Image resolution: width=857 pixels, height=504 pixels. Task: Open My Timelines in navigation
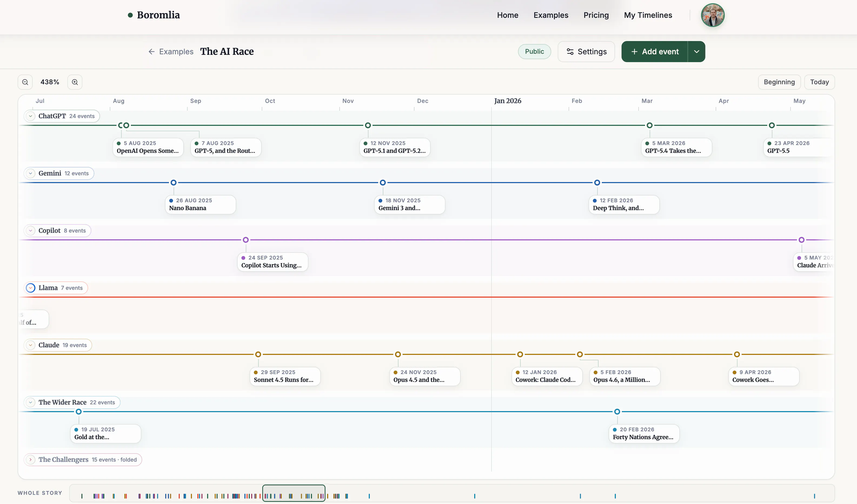[648, 15]
